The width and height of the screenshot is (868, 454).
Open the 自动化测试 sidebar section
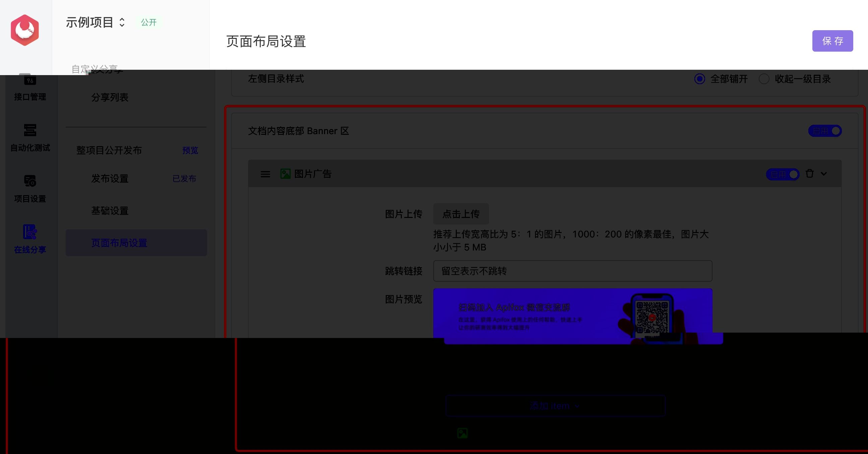[30, 138]
